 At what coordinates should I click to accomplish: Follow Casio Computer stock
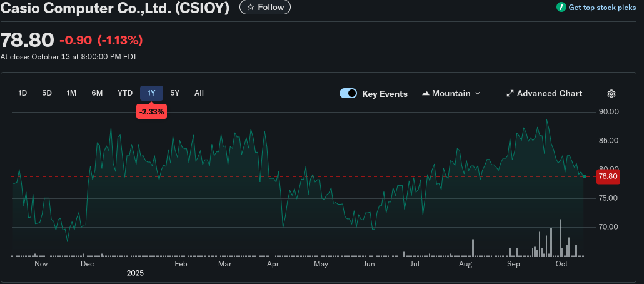tap(265, 8)
